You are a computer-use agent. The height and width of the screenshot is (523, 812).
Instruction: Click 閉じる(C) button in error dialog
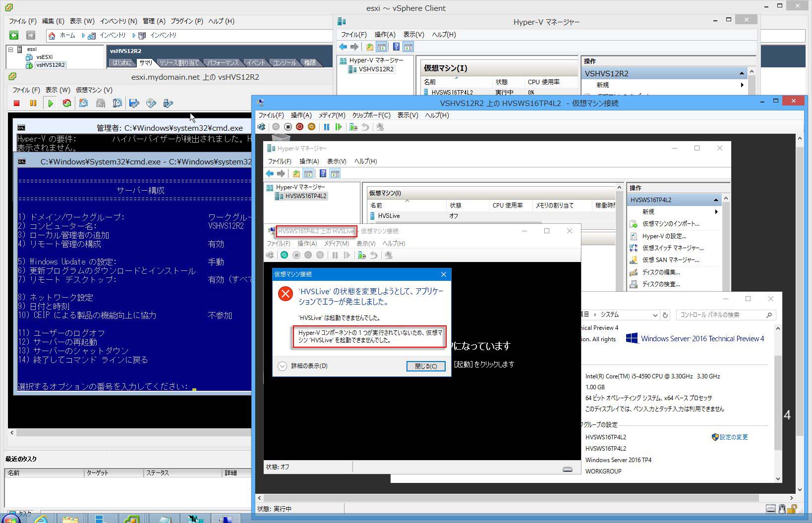pyautogui.click(x=426, y=366)
